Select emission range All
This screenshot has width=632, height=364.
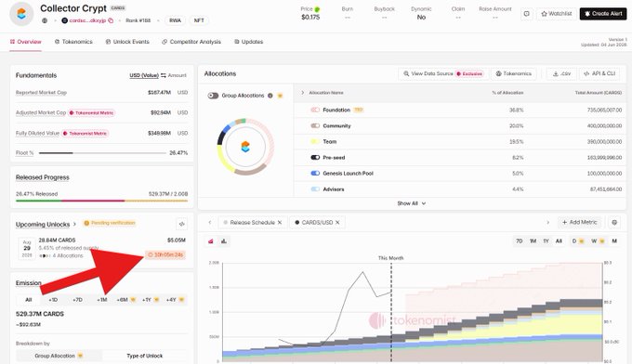(x=28, y=300)
